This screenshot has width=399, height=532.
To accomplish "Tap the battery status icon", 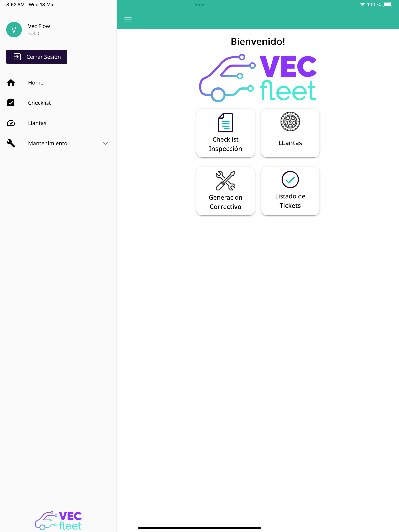I will click(388, 4).
